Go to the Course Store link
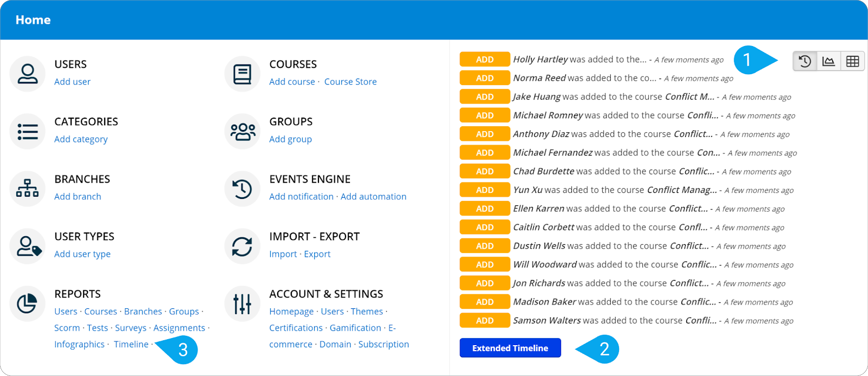The height and width of the screenshot is (376, 868). pos(350,82)
